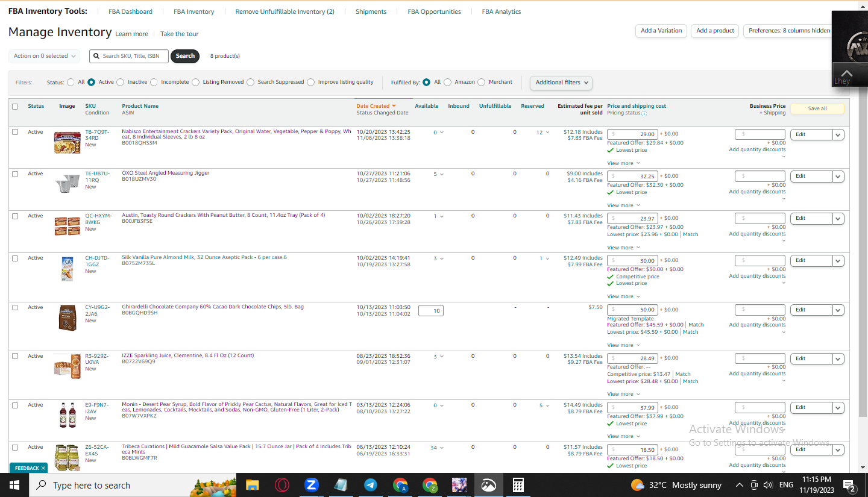Sort the table by the Date Created column
868x497 pixels.
(x=376, y=106)
